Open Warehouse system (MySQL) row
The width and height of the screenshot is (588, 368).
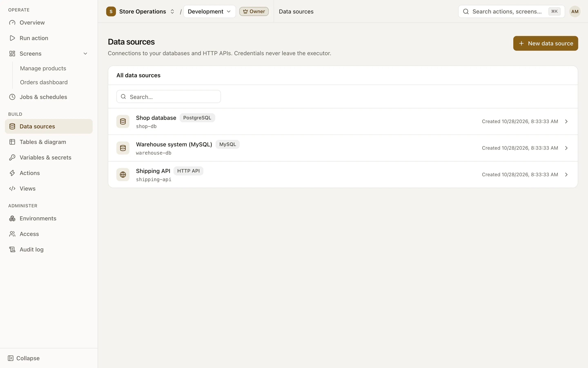(343, 148)
